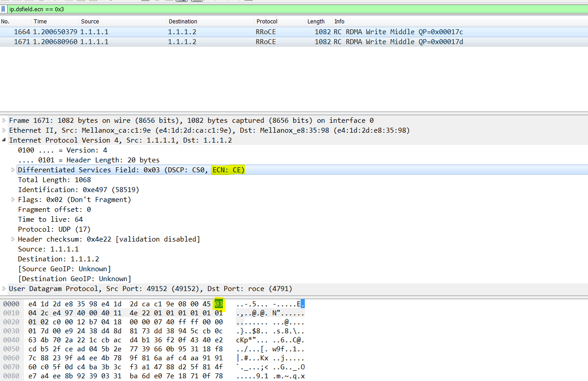Expand the Flags: 0x02 field

[13, 199]
